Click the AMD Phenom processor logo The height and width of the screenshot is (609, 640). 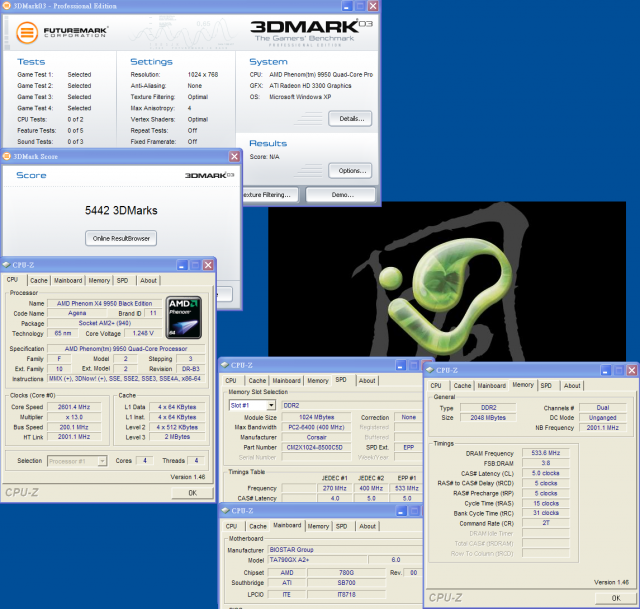click(x=184, y=318)
